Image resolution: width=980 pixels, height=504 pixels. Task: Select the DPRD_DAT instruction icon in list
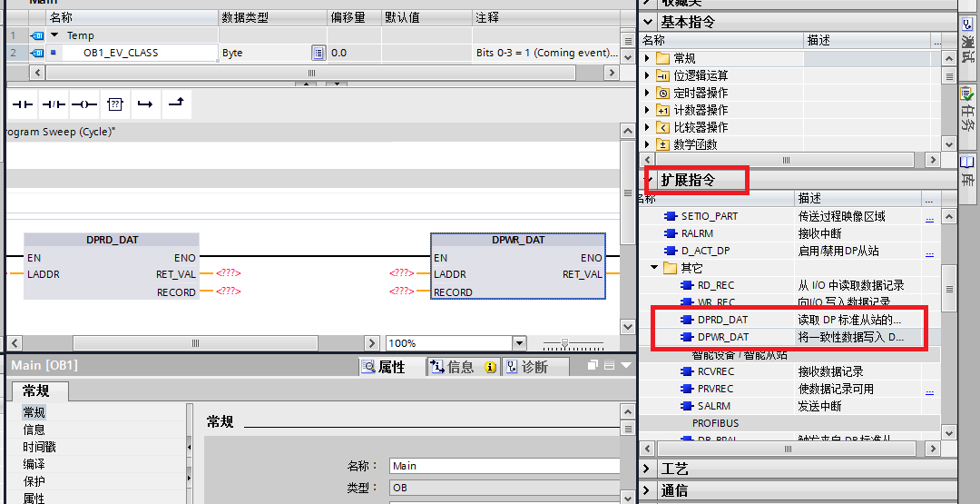pyautogui.click(x=687, y=320)
